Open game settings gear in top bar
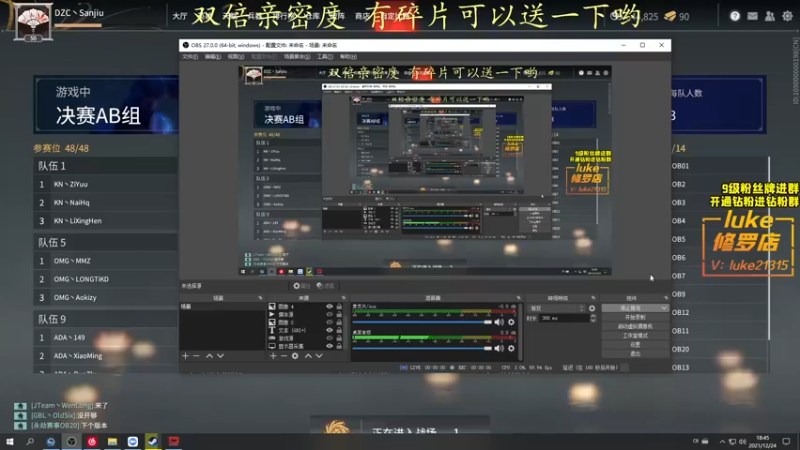This screenshot has width=800, height=450. click(x=787, y=16)
